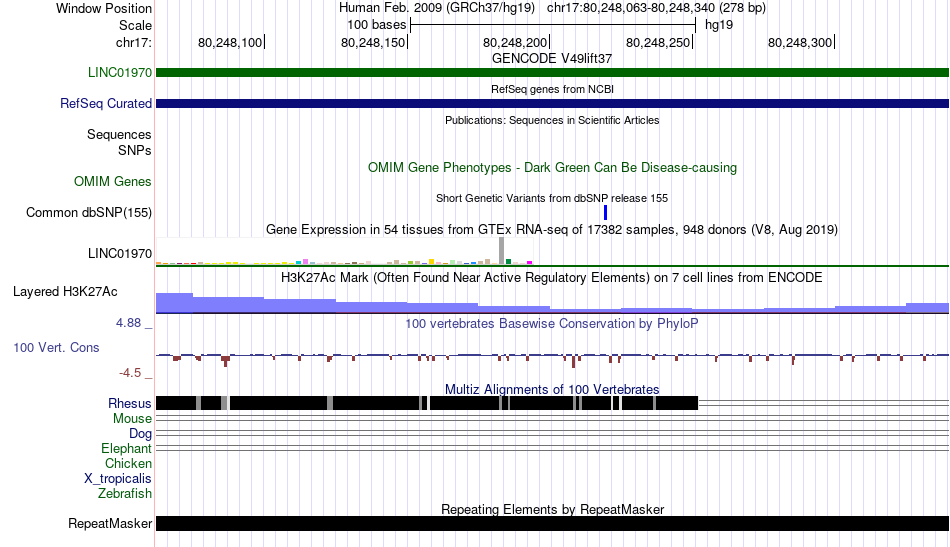
Task: Click the GTEx LINC01970 expression label
Action: click(x=119, y=253)
